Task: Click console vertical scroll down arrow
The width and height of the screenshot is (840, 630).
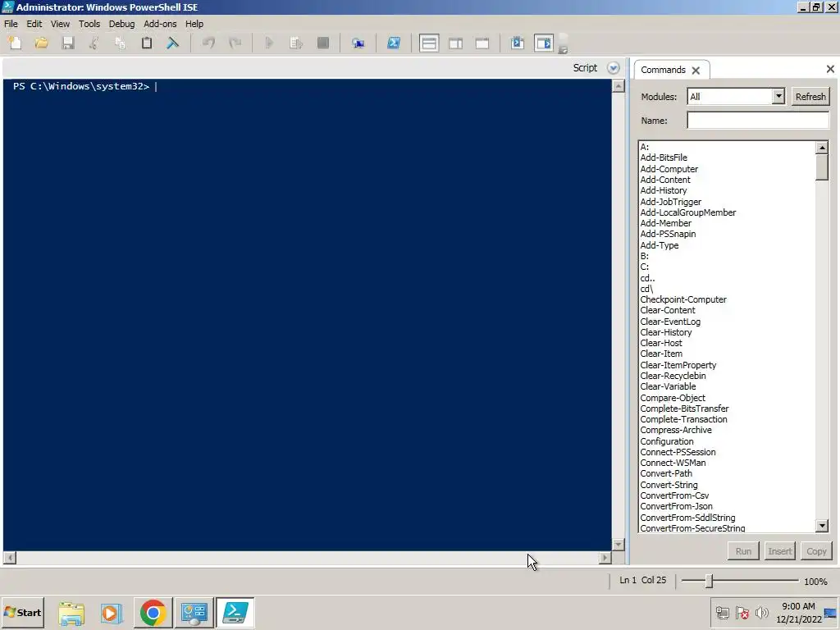Action: 619,545
